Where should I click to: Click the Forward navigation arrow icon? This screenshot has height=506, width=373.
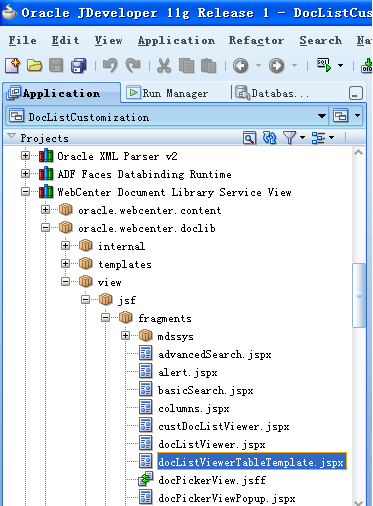(x=276, y=65)
